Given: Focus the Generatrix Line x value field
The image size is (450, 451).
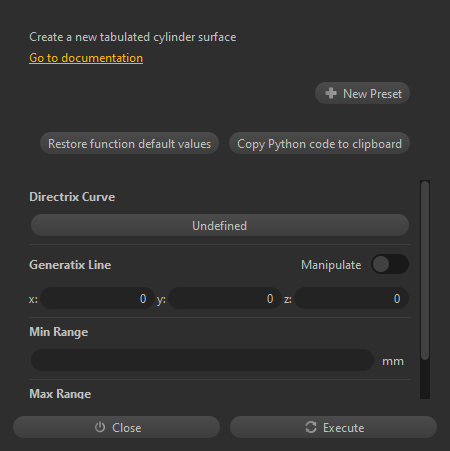Looking at the screenshot, I should [97, 298].
